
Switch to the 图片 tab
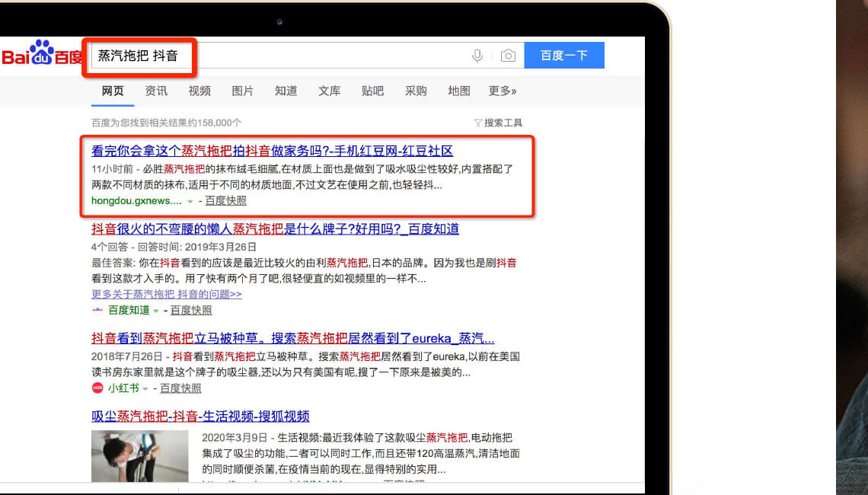click(x=243, y=91)
